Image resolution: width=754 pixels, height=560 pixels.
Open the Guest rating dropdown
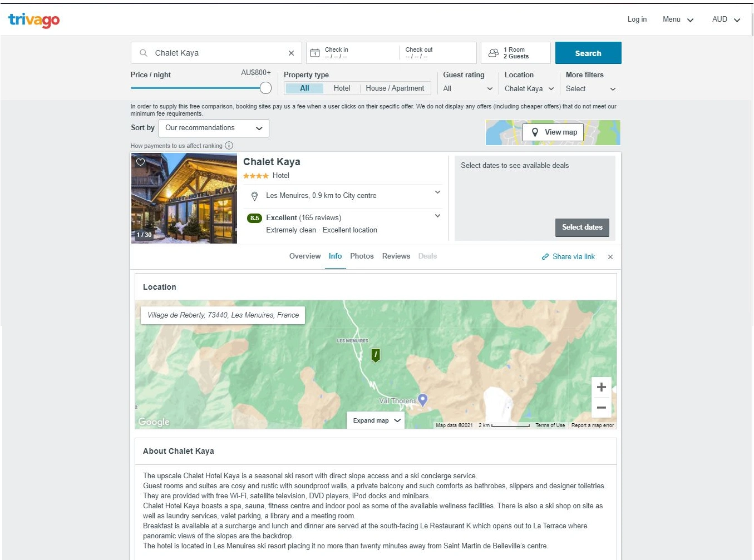pyautogui.click(x=468, y=89)
